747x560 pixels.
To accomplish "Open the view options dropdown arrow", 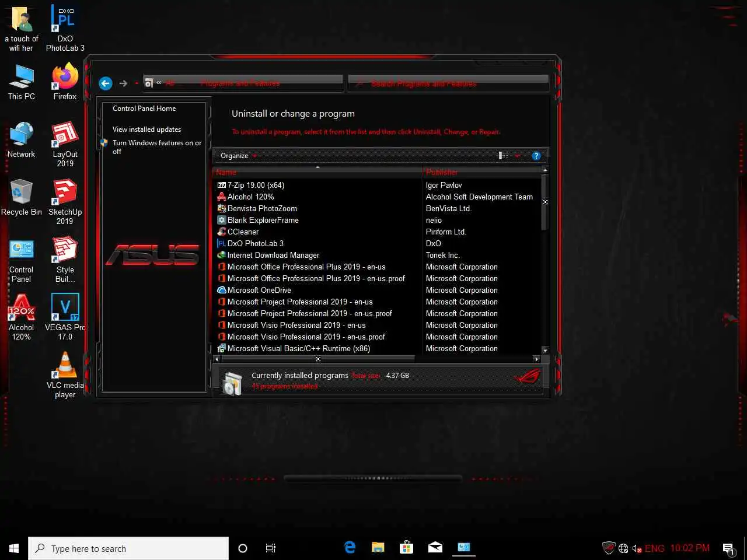I will [x=517, y=156].
